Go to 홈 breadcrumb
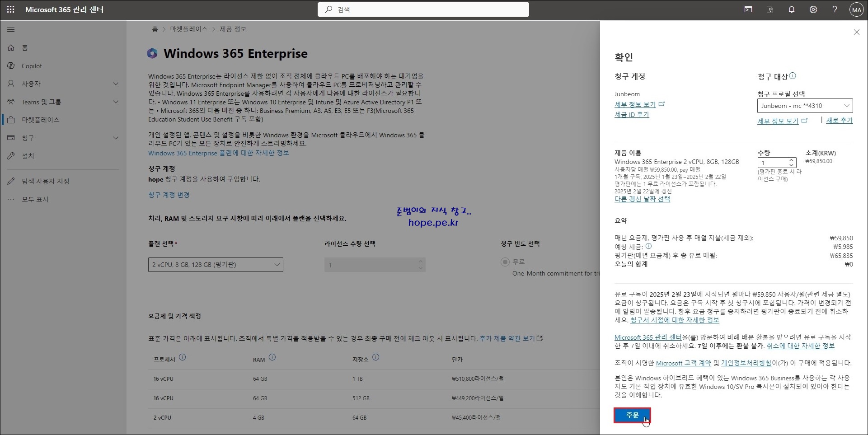This screenshot has width=868, height=435. 155,29
